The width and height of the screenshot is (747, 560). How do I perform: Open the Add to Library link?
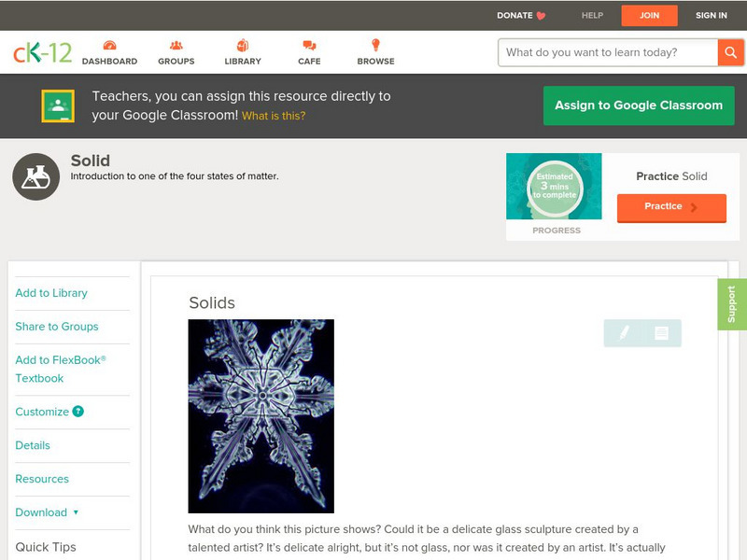point(51,293)
